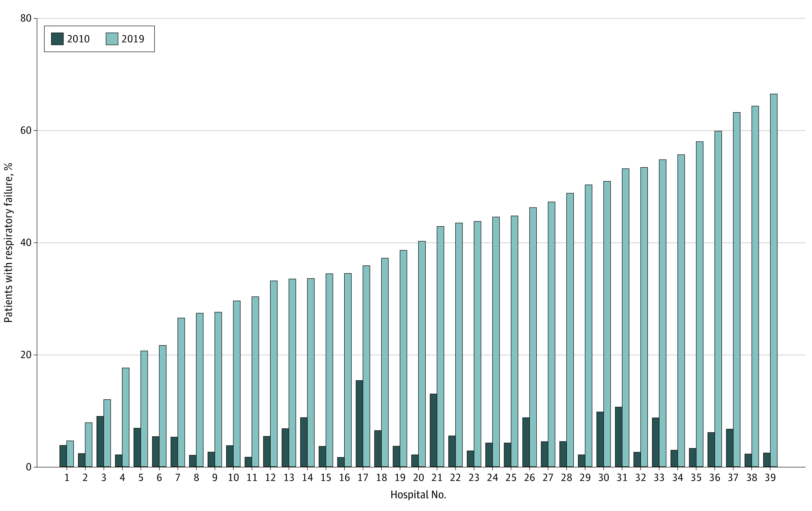Click the 2019 bar for hospital 35
Image resolution: width=812 pixels, height=511 pixels.
[699, 304]
